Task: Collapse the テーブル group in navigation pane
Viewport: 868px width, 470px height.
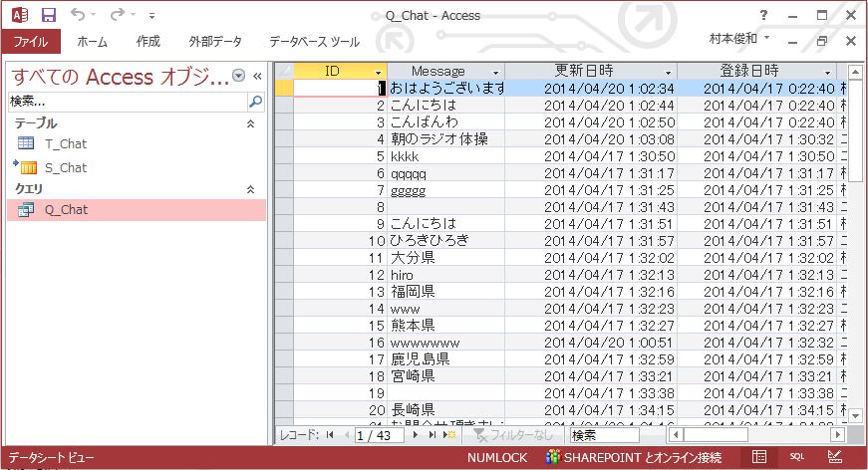Action: 250,123
